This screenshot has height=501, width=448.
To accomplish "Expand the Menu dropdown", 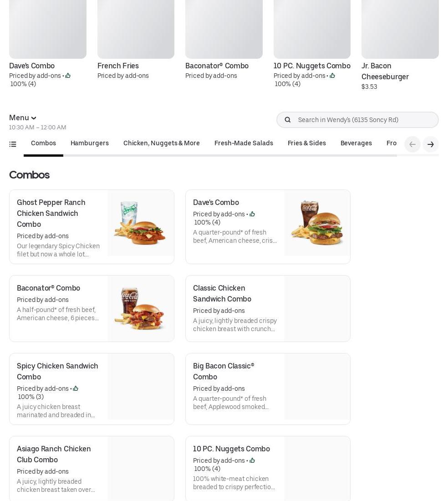I will click(23, 118).
